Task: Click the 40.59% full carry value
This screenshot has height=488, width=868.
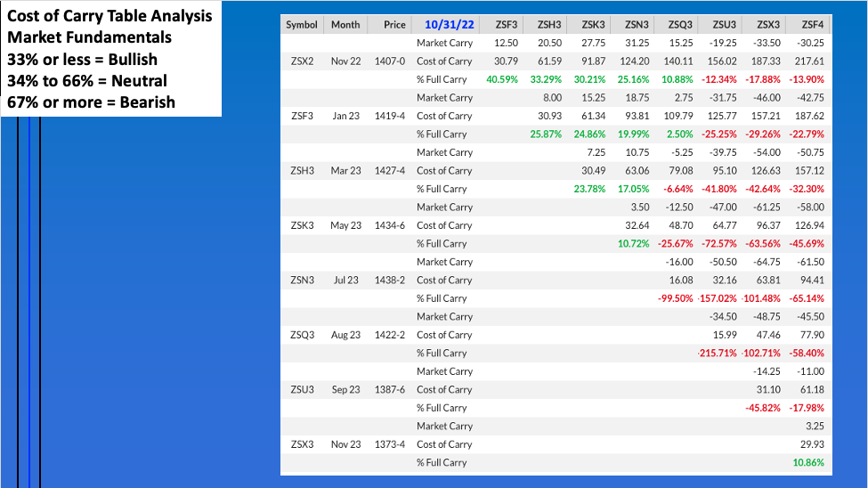Action: tap(502, 79)
